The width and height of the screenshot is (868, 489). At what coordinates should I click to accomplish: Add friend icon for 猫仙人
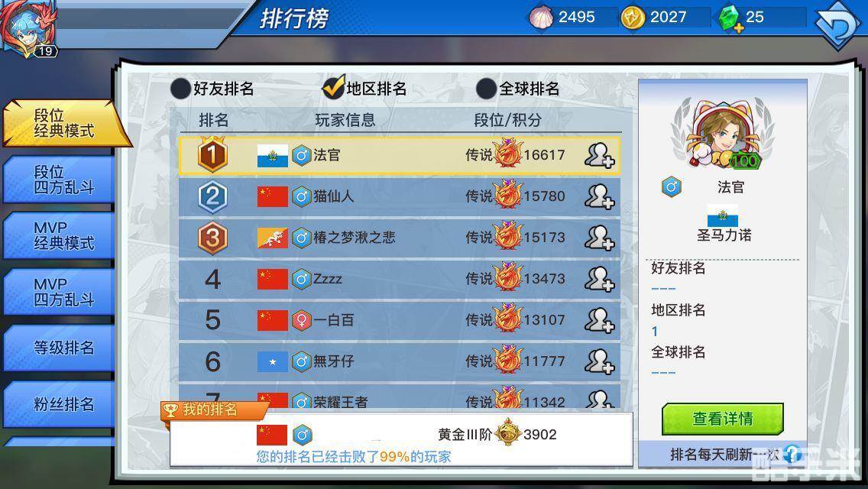point(600,196)
